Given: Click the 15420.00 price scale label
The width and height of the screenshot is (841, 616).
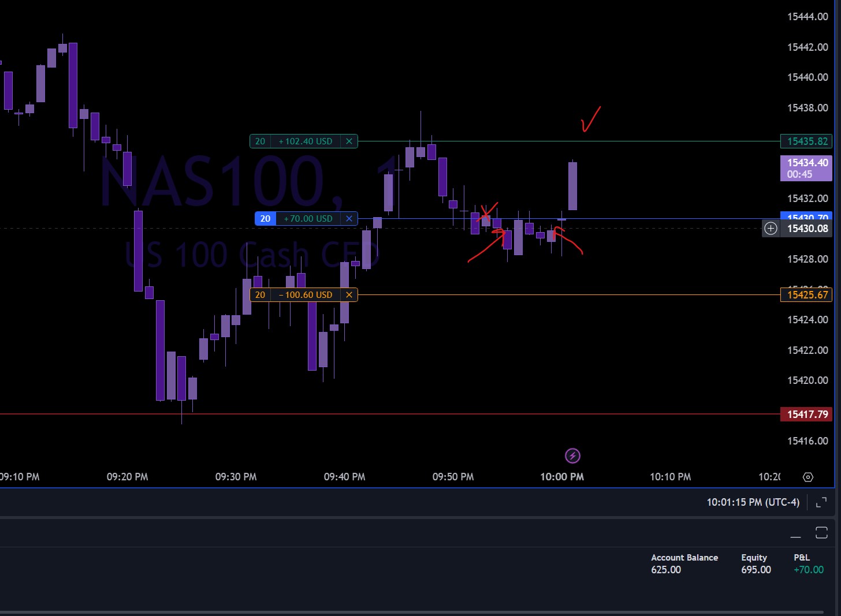Looking at the screenshot, I should point(807,380).
